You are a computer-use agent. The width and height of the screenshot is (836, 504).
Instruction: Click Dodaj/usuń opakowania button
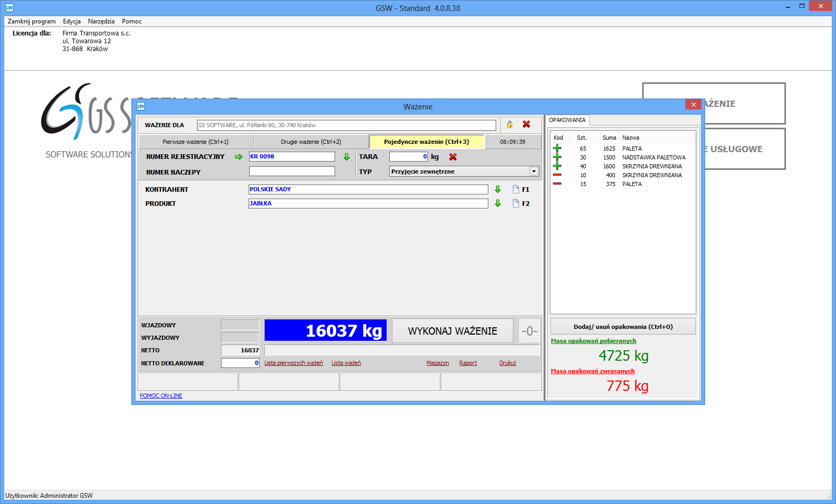623,327
